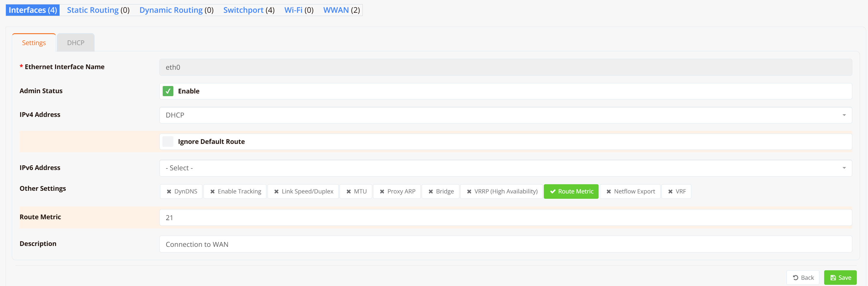Click the Save floppy disk icon

(x=833, y=278)
